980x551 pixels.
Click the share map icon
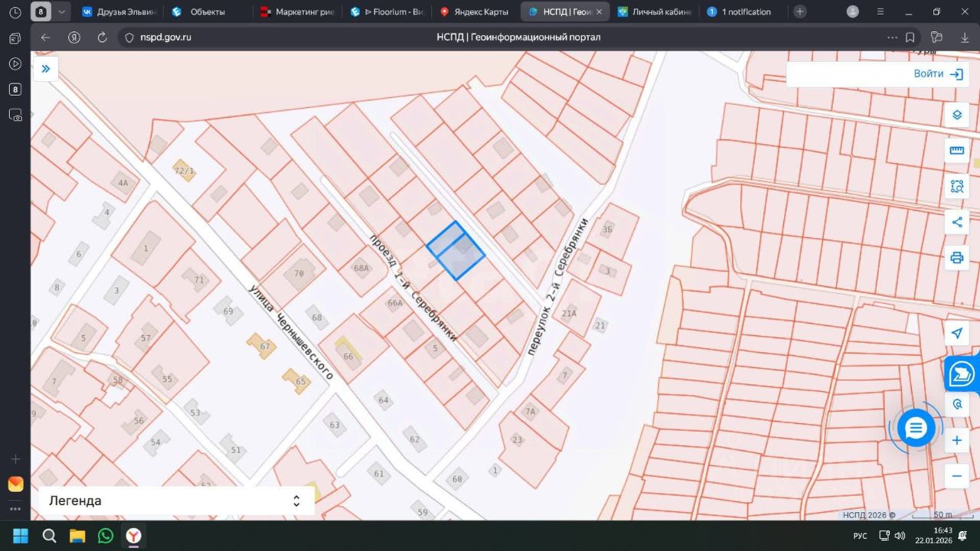click(x=956, y=222)
